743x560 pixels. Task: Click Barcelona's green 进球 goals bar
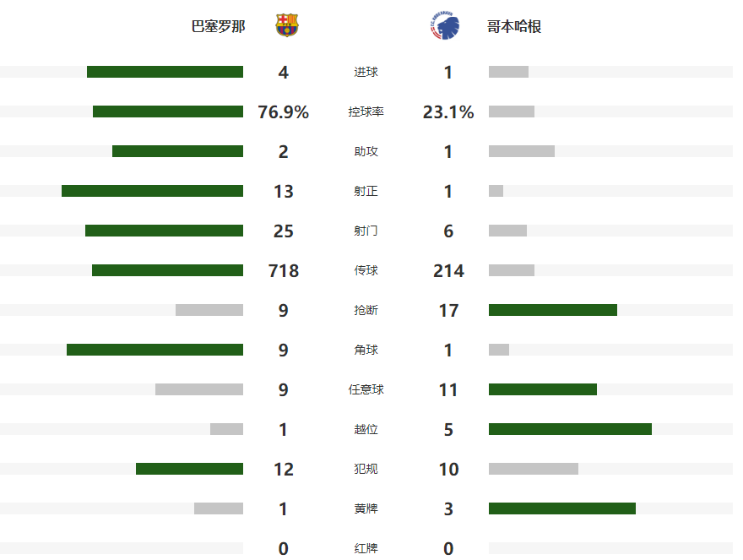point(165,72)
